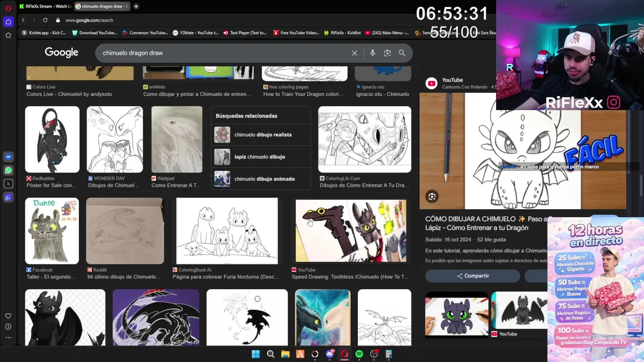This screenshot has width=644, height=362.
Task: Click the CÓMO DIBUJAR A CHIMUELO title link
Action: coord(487,223)
